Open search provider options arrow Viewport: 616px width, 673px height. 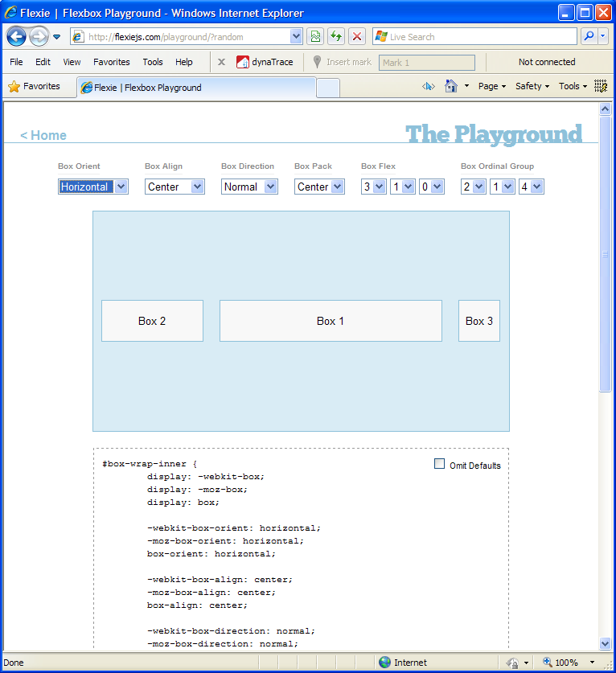603,36
